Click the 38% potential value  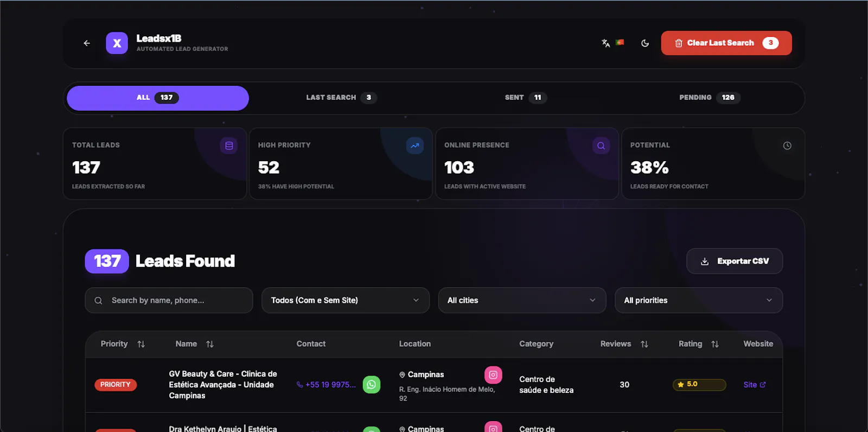pyautogui.click(x=649, y=168)
